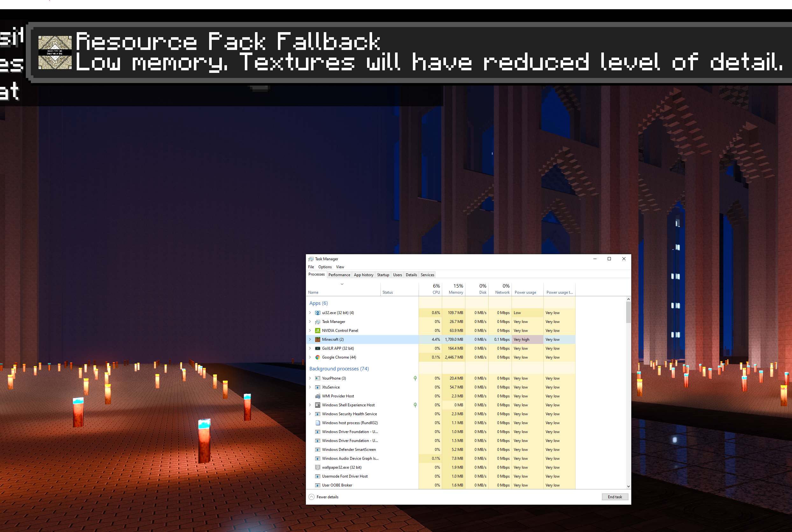Click the ui32.exe process icon
This screenshot has width=792, height=532.
[317, 313]
